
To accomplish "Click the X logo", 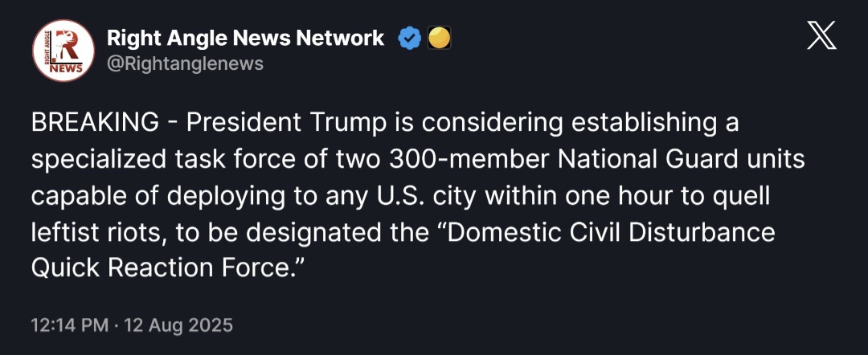I will click(x=821, y=36).
